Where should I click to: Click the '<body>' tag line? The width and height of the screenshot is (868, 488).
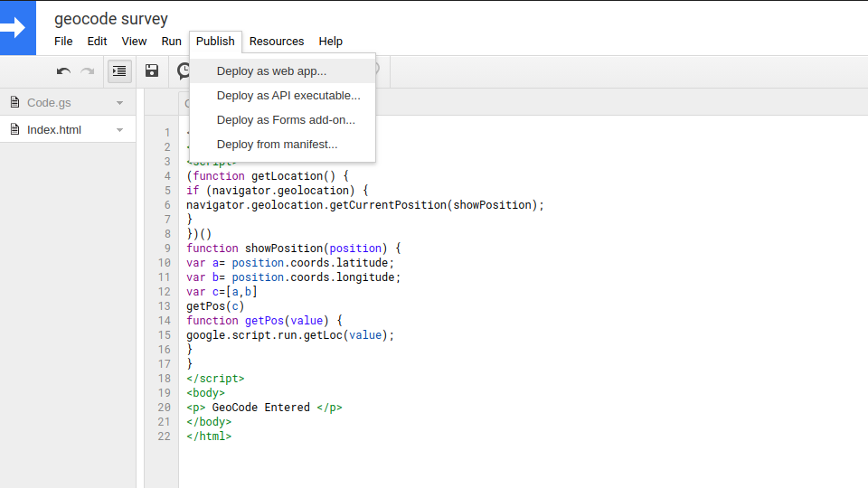tap(205, 393)
